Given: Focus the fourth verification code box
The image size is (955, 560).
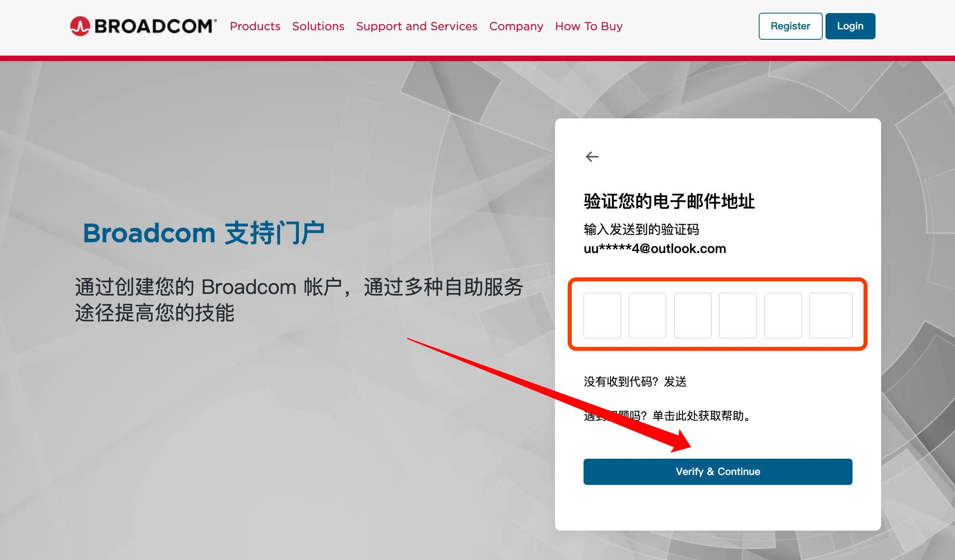Looking at the screenshot, I should [x=738, y=315].
